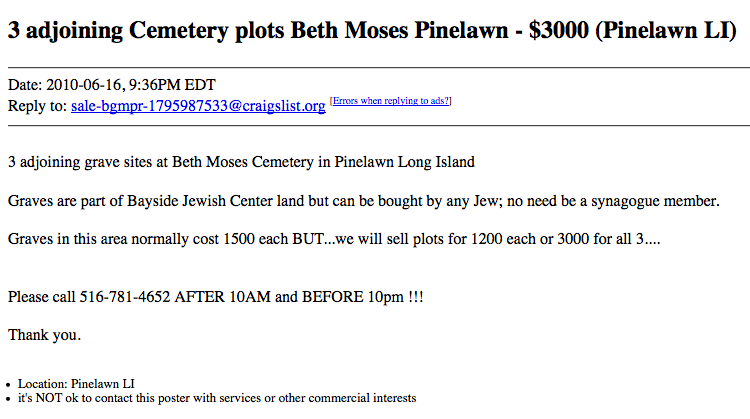This screenshot has height=419, width=750.
Task: Click the bullet beside the "NOT ok to contact" notice
Action: pyautogui.click(x=8, y=399)
